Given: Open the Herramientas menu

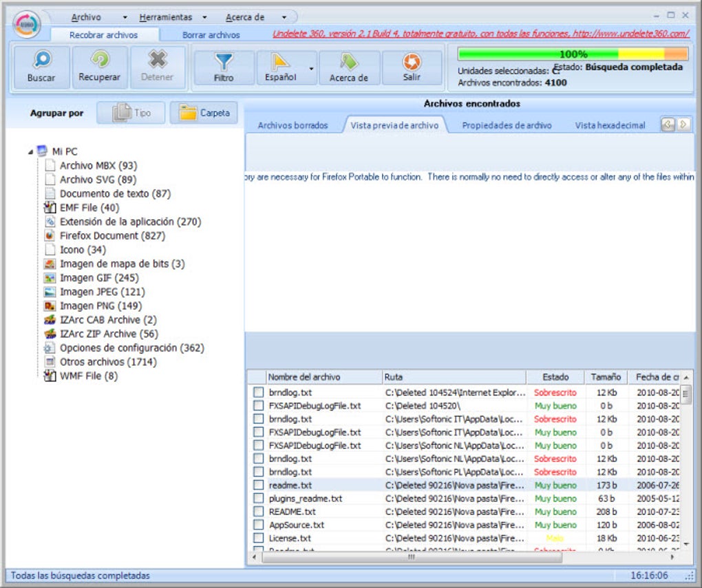Looking at the screenshot, I should click(166, 17).
